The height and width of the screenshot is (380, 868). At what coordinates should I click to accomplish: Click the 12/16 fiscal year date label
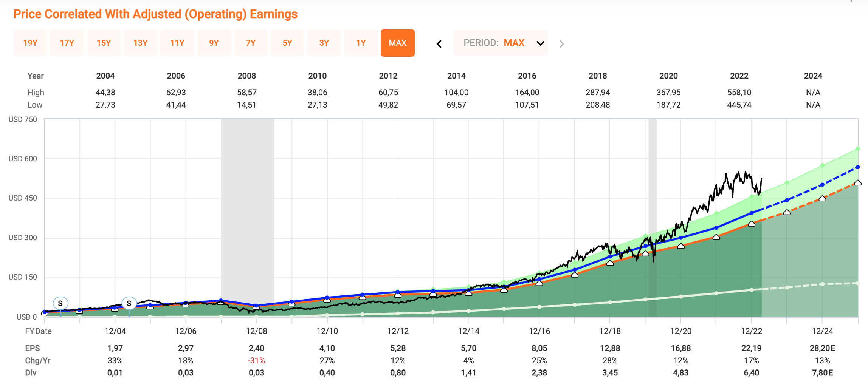539,331
